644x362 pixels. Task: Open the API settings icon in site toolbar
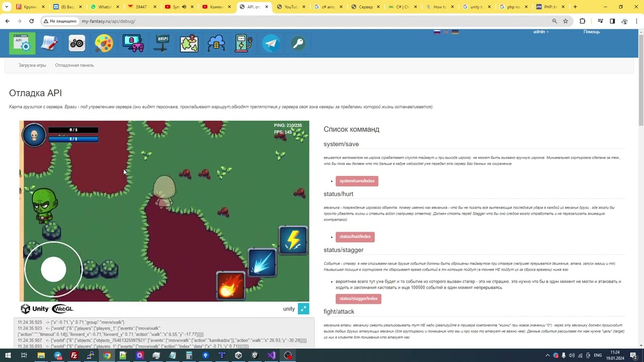tap(22, 43)
